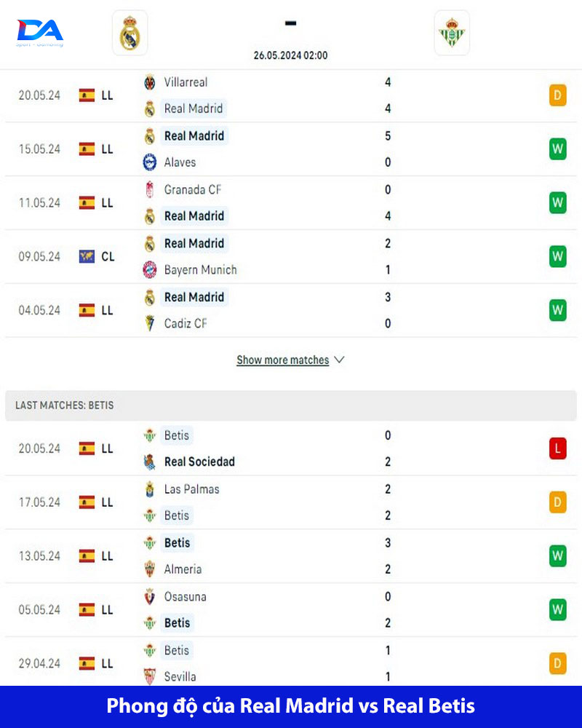This screenshot has height=728, width=582.
Task: Click the Real Madrid club crest in header
Action: click(129, 33)
